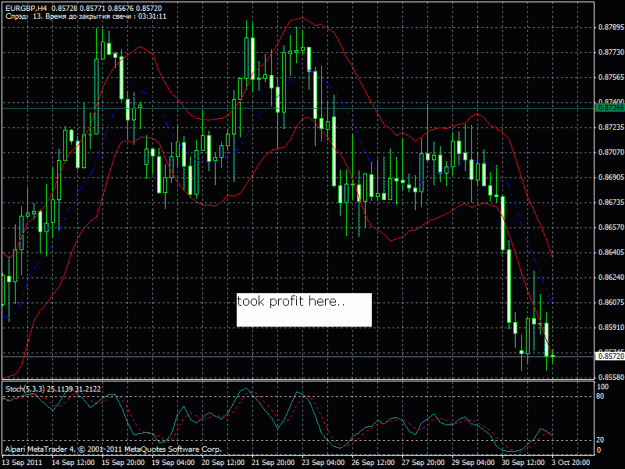The width and height of the screenshot is (625, 469).
Task: Click the current price tag 0.85720
Action: [x=610, y=356]
